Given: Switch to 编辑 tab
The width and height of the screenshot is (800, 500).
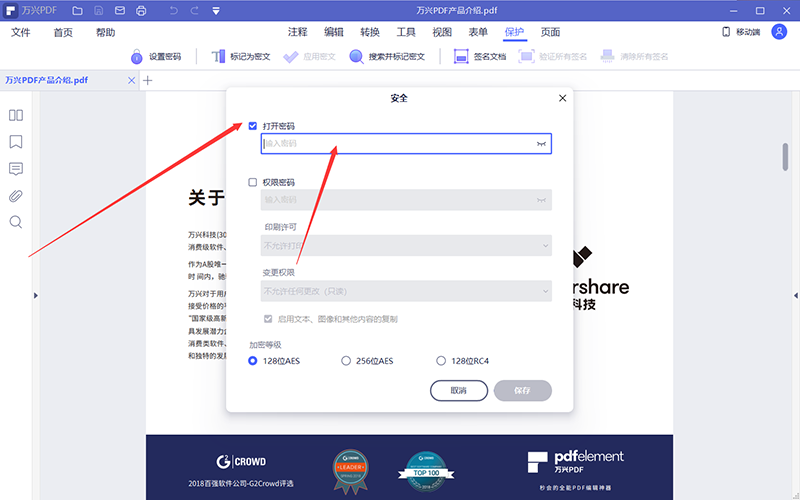Looking at the screenshot, I should pos(334,32).
